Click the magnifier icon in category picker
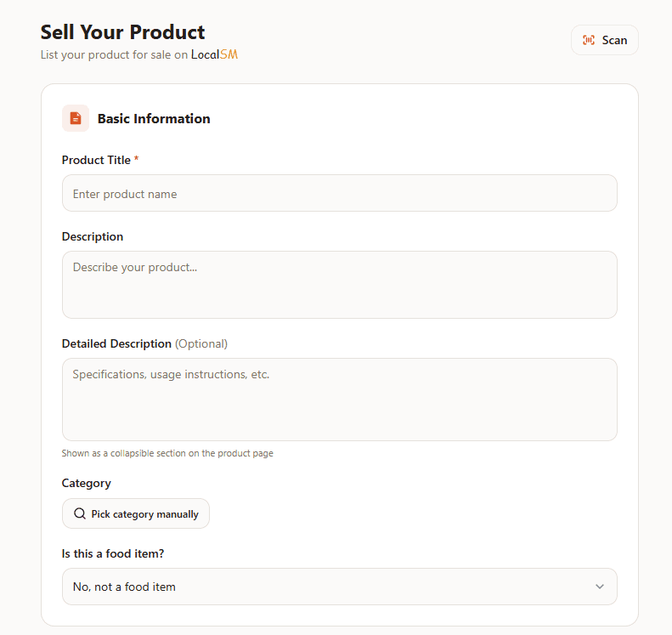The height and width of the screenshot is (635, 672). point(80,513)
